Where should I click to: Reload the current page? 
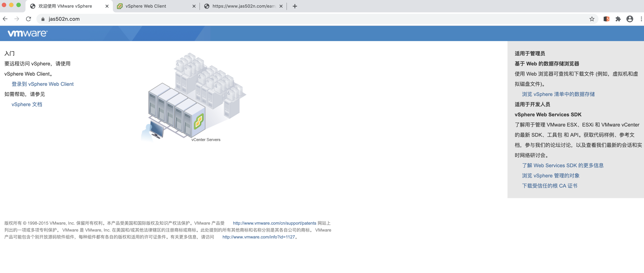[29, 19]
